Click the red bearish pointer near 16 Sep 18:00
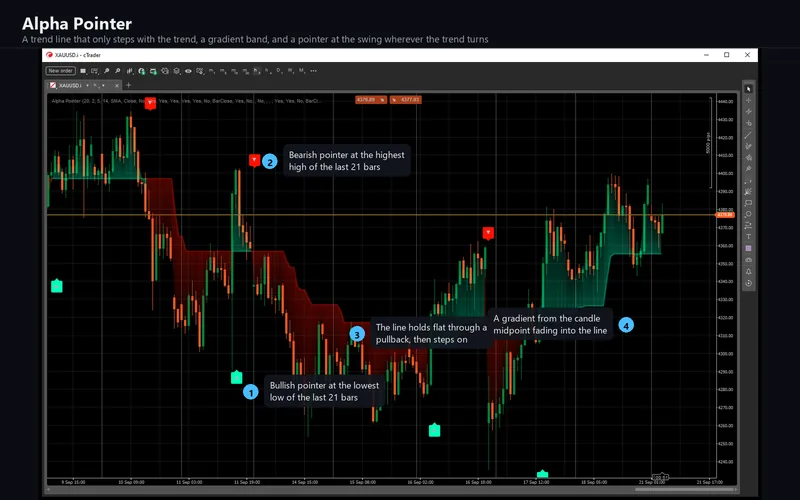Viewport: 800px width, 500px height. 488,233
